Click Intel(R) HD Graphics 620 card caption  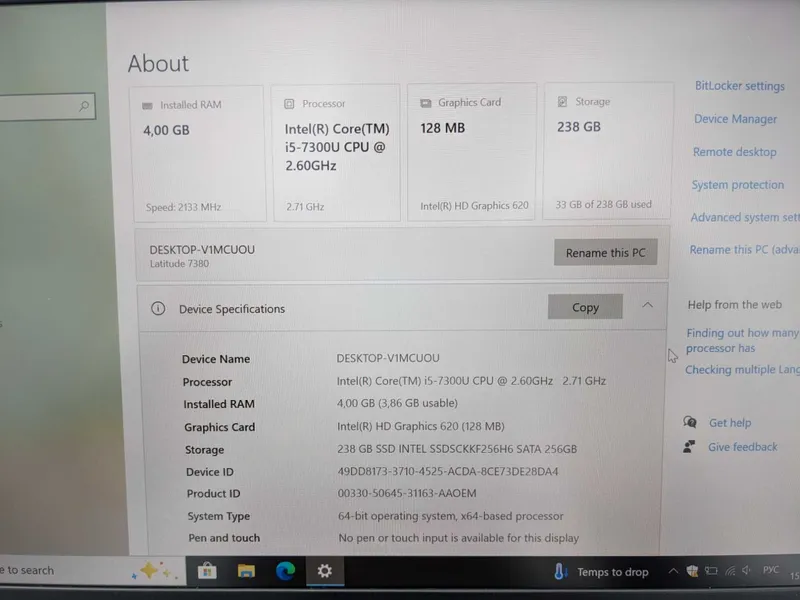point(474,206)
